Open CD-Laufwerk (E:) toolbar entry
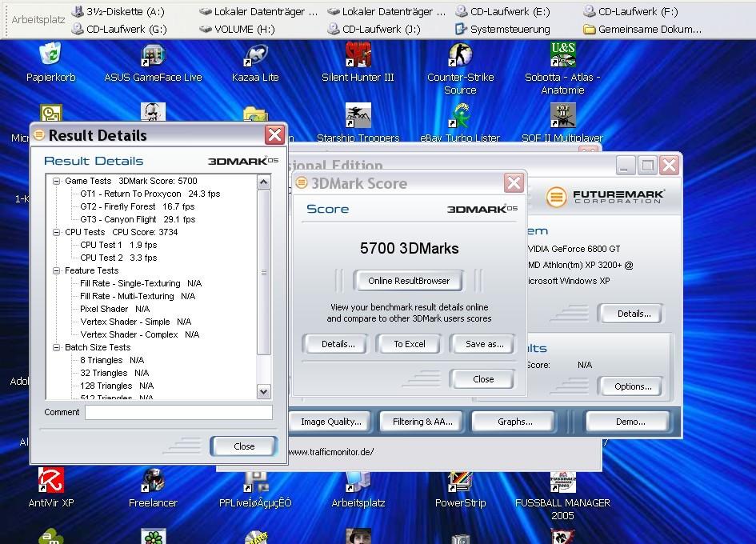Screen dimensions: 756x544 point(502,11)
